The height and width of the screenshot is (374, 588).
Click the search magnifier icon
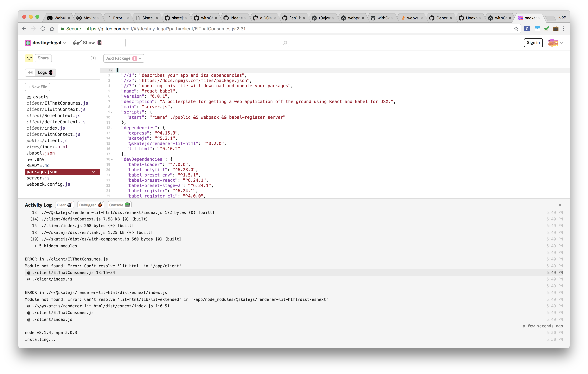pyautogui.click(x=285, y=43)
